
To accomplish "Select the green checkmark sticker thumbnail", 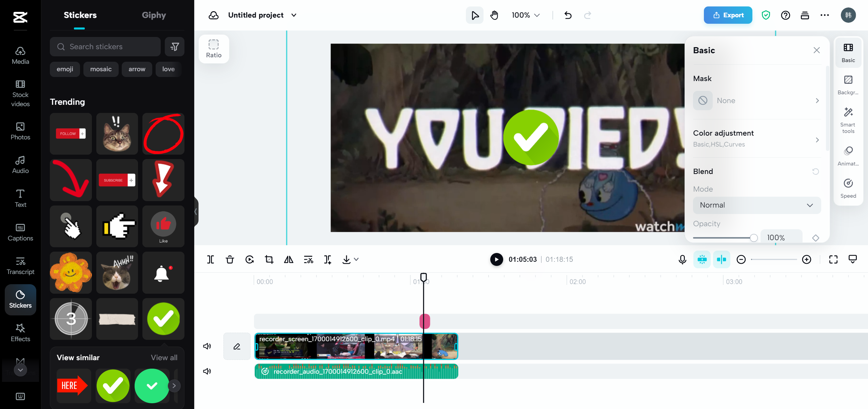I will click(x=163, y=319).
